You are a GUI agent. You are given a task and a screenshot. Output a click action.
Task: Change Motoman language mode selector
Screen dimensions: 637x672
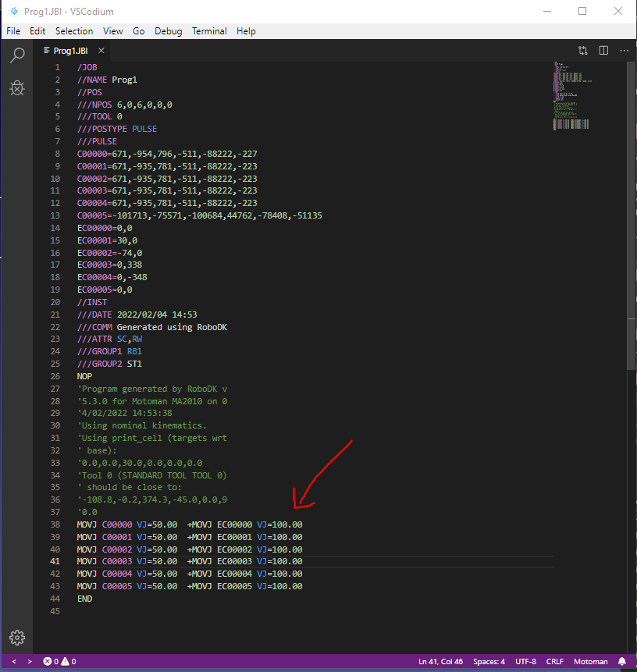point(590,662)
